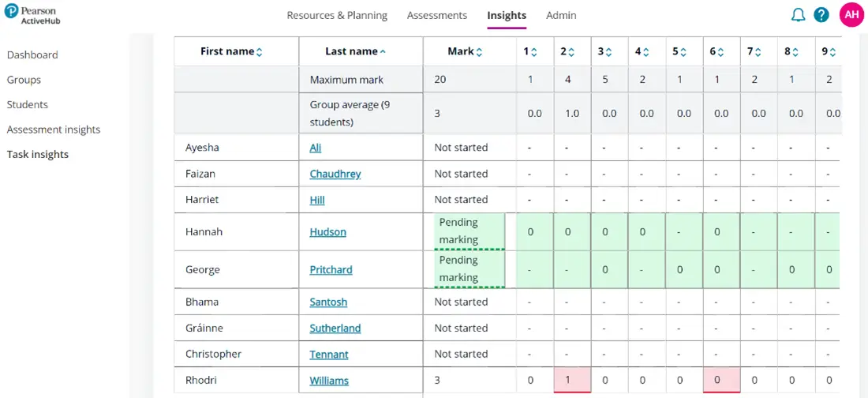Click the Pearson ActiveHub logo

[32, 15]
